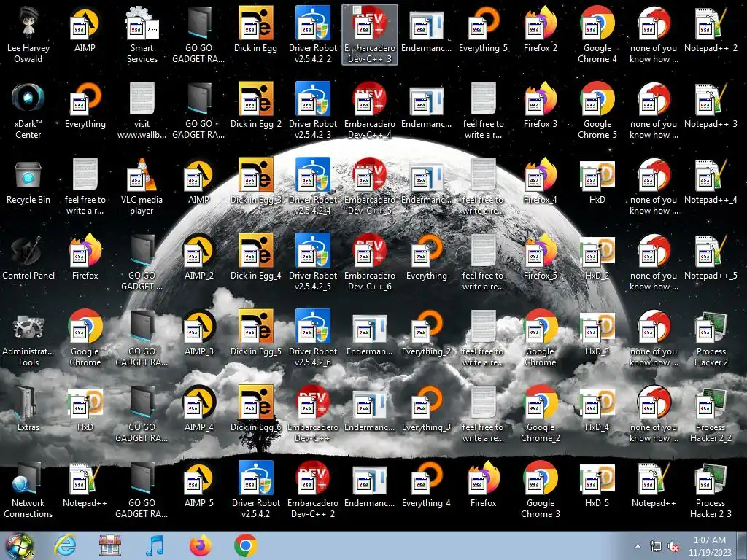Select the Notepad++_2 shortcut
This screenshot has height=560, width=747.
711,29
